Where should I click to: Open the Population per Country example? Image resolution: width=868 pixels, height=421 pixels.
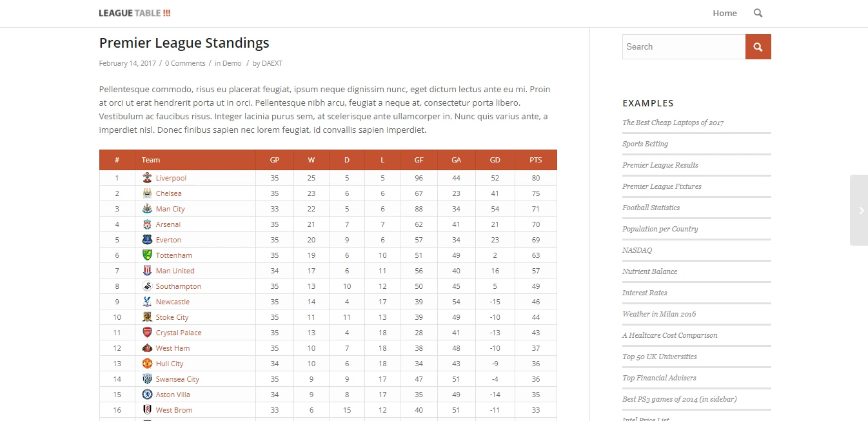tap(660, 229)
